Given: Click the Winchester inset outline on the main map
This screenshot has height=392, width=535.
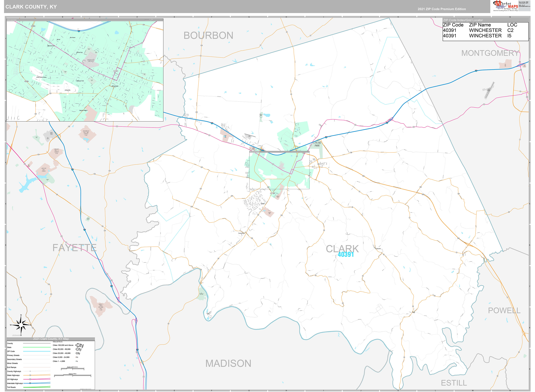Looking at the screenshot, I should click(279, 170).
